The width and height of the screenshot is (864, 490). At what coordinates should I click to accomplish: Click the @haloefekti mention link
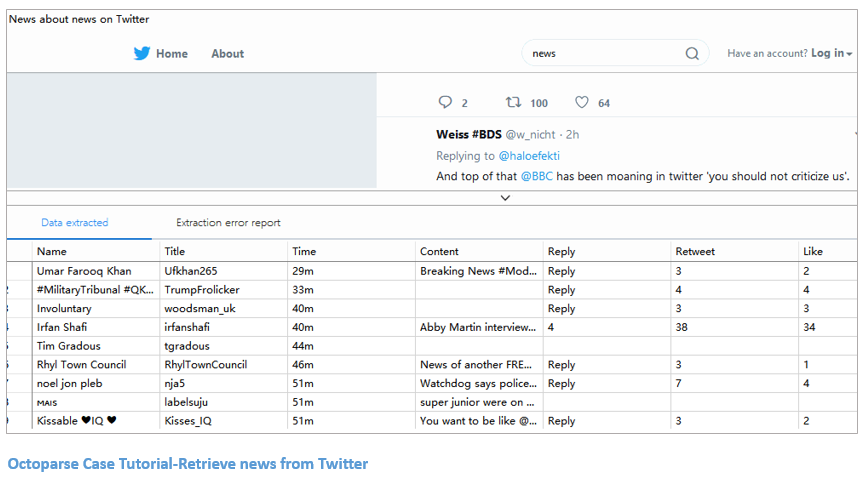point(529,156)
